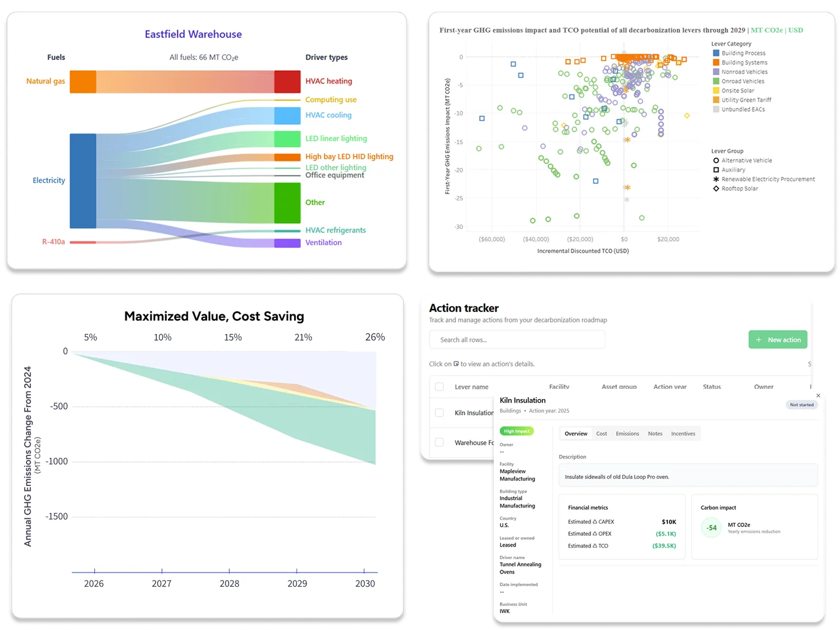This screenshot has height=630, width=840.
Task: Check the Kiln Insulation row checkbox
Action: pos(439,413)
